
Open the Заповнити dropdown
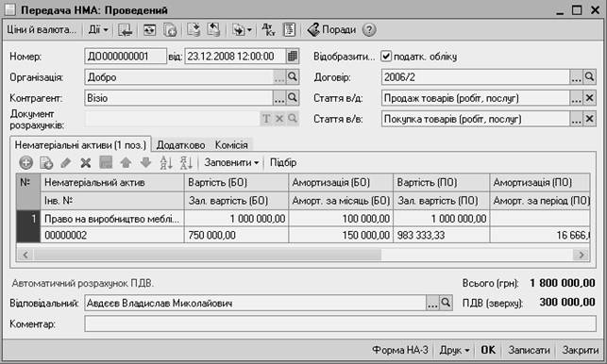231,163
